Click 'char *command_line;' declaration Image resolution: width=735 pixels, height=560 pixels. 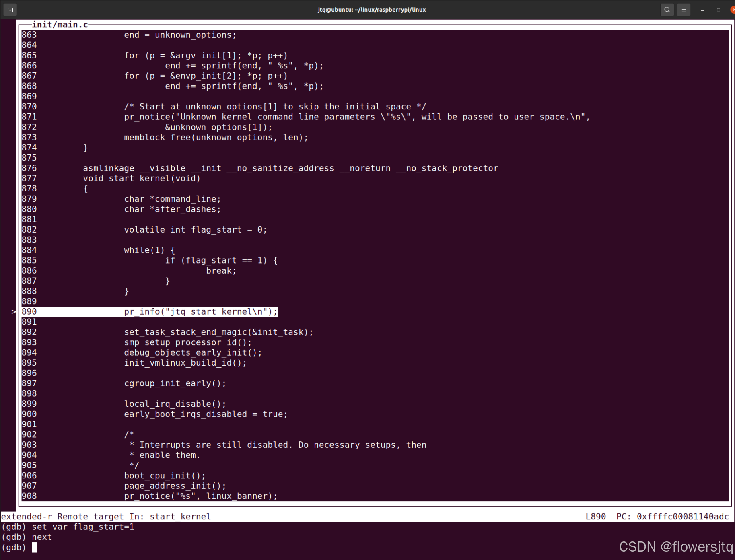coord(173,199)
